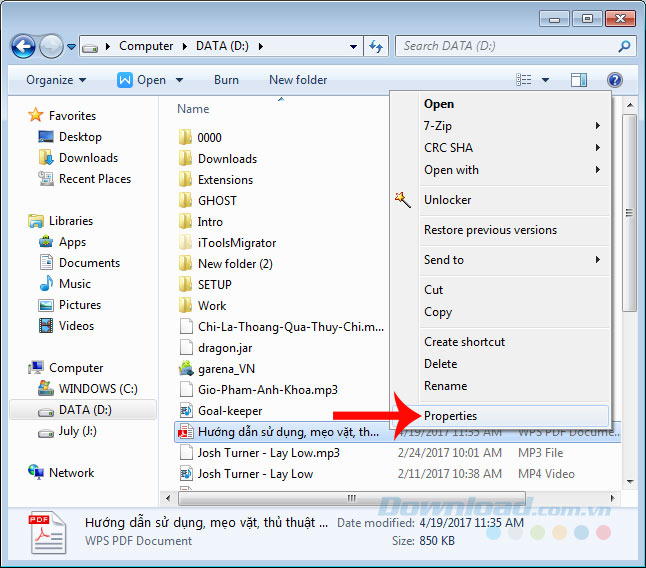646x568 pixels.
Task: Select the garena_VN shortcut icon
Action: pyautogui.click(x=186, y=368)
